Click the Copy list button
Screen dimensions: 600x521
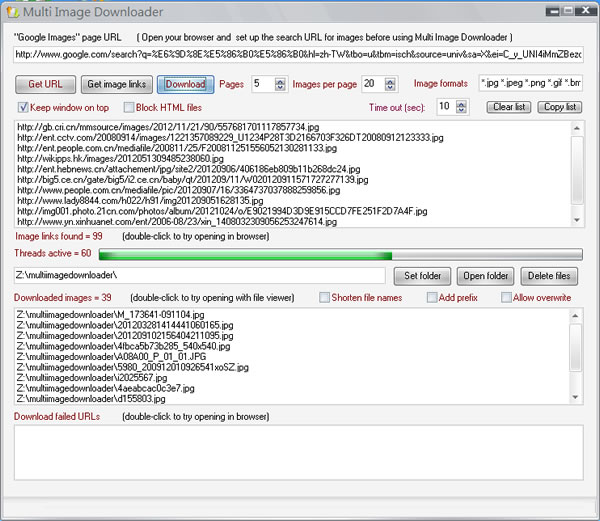point(559,107)
